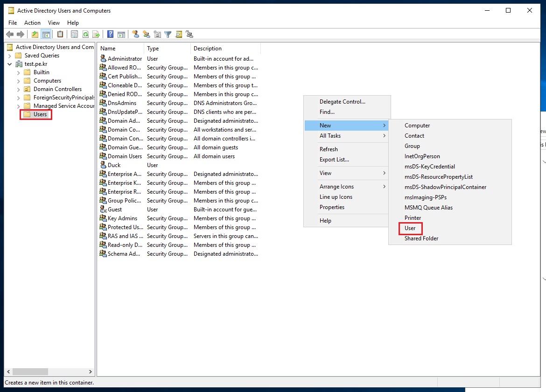The width and height of the screenshot is (546, 392).
Task: Expand the Domain Controllers tree node
Action: click(19, 90)
